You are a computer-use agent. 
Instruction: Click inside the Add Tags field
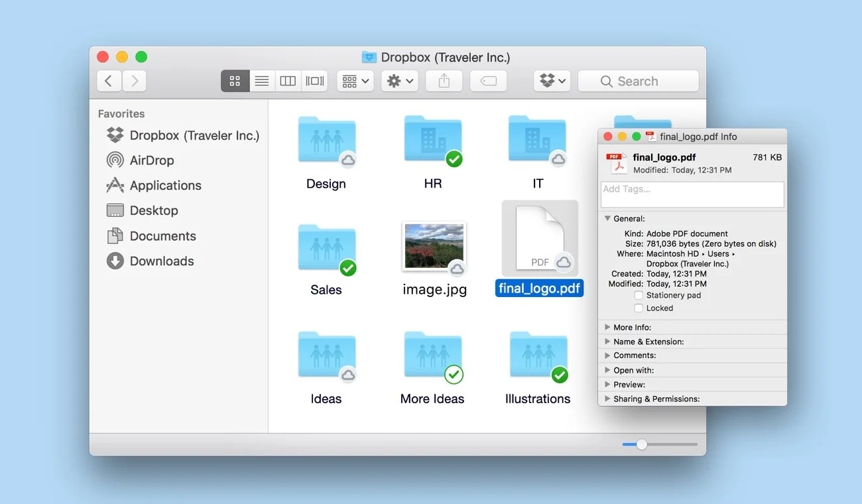click(692, 194)
